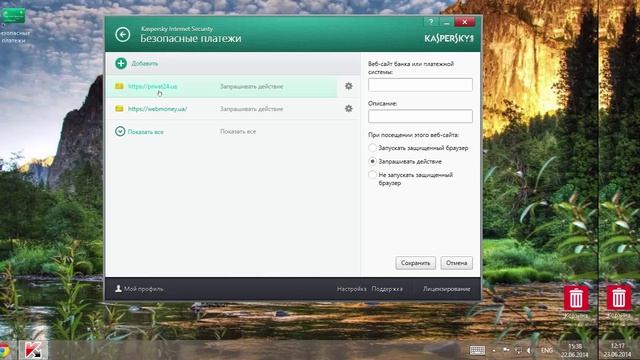Click the 'Сохранить' button
Viewport: 640px width, 360px height.
point(416,263)
